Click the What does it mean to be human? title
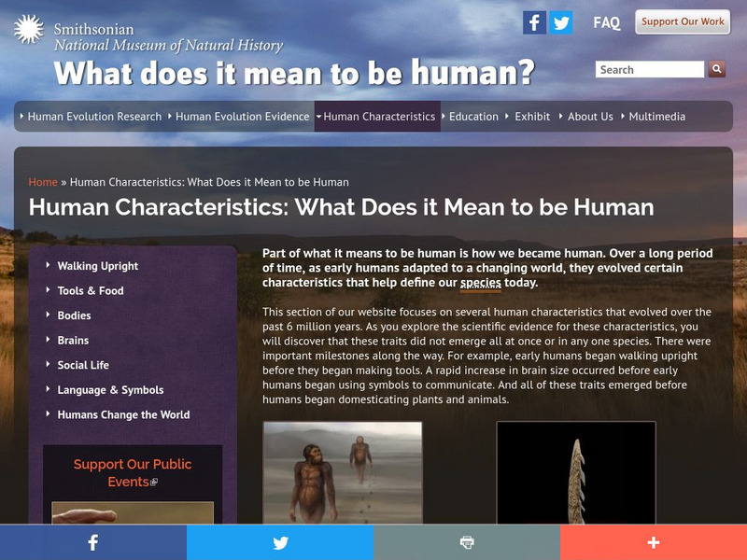747x560 pixels. click(294, 73)
